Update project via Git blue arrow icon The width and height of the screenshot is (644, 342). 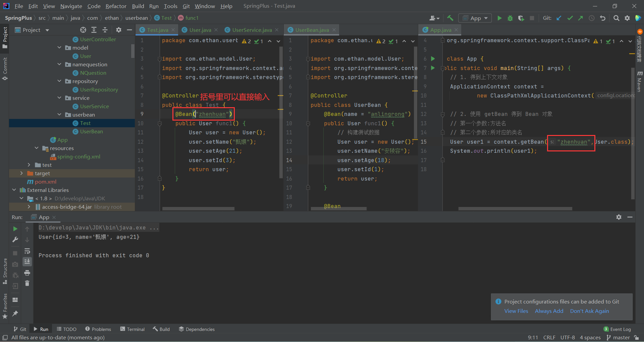click(x=559, y=18)
